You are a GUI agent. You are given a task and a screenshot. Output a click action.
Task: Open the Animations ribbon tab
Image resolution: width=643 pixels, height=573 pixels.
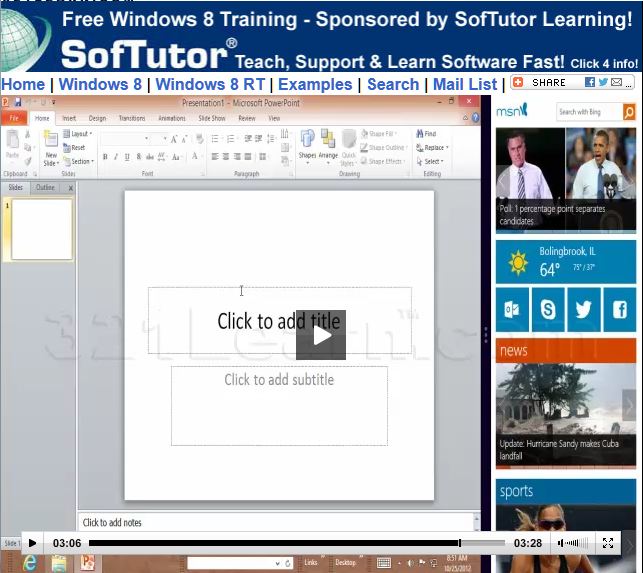tap(172, 118)
